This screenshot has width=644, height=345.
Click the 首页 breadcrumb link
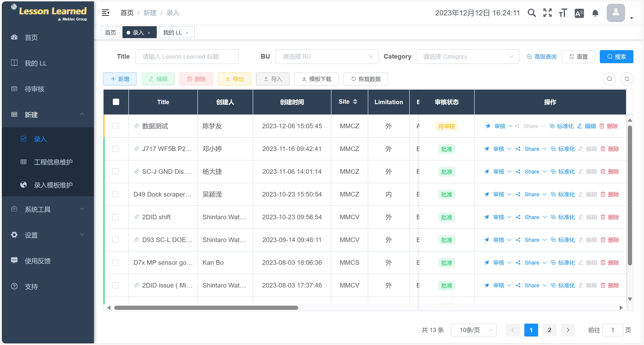click(127, 13)
